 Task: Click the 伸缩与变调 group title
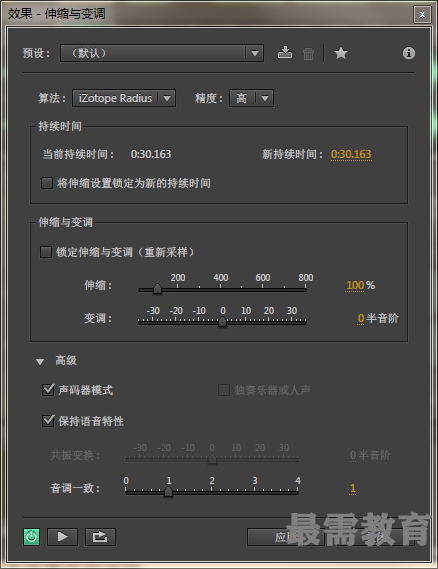(66, 222)
